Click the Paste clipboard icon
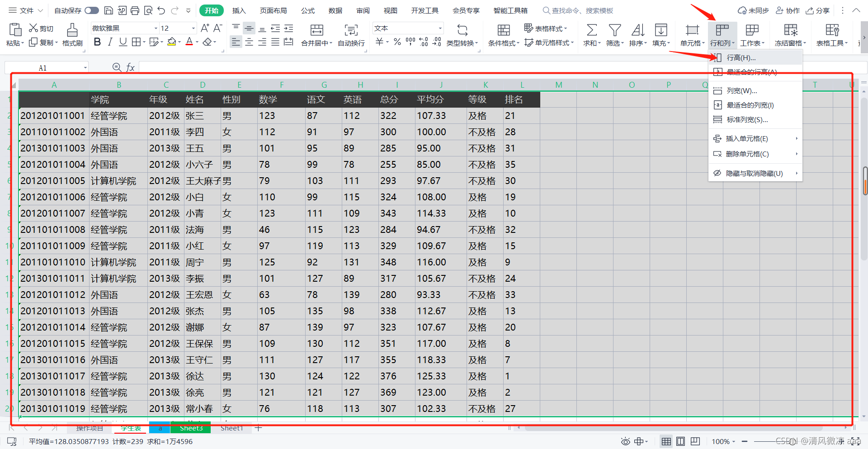The height and width of the screenshot is (449, 868). point(15,29)
